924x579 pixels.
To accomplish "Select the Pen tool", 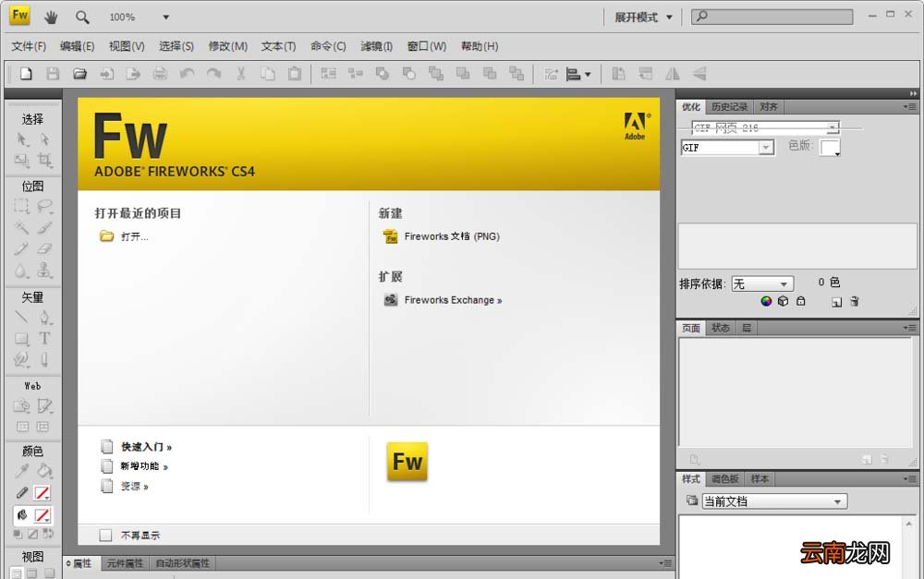I will 44,318.
